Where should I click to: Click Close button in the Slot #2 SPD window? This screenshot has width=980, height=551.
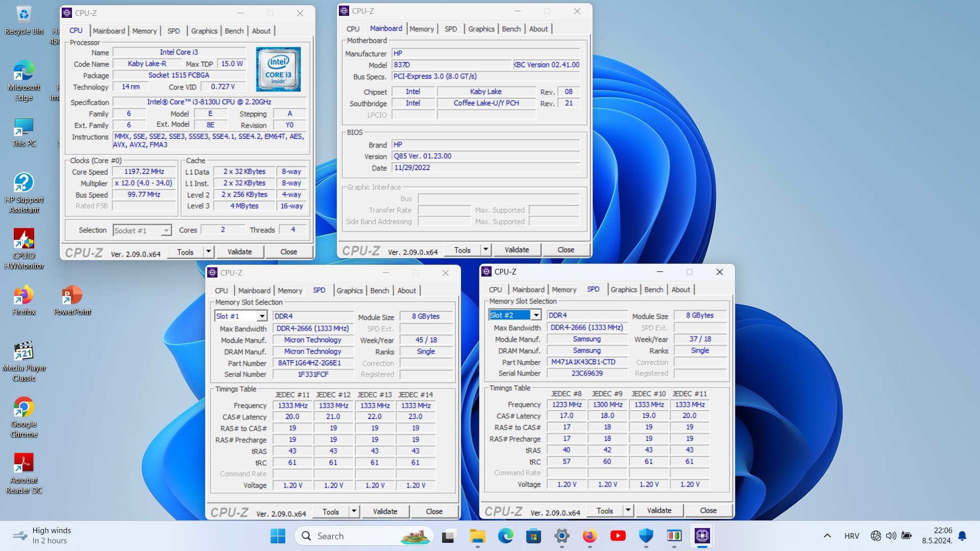[708, 510]
